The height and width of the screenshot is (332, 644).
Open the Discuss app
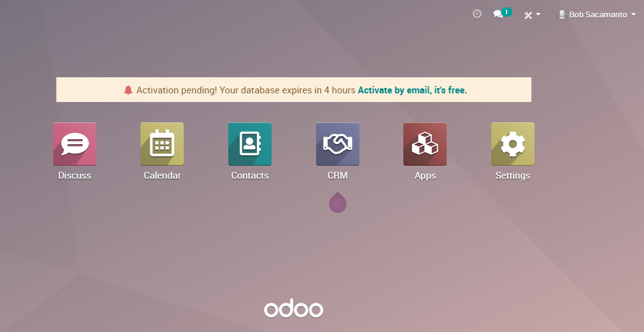(x=75, y=144)
